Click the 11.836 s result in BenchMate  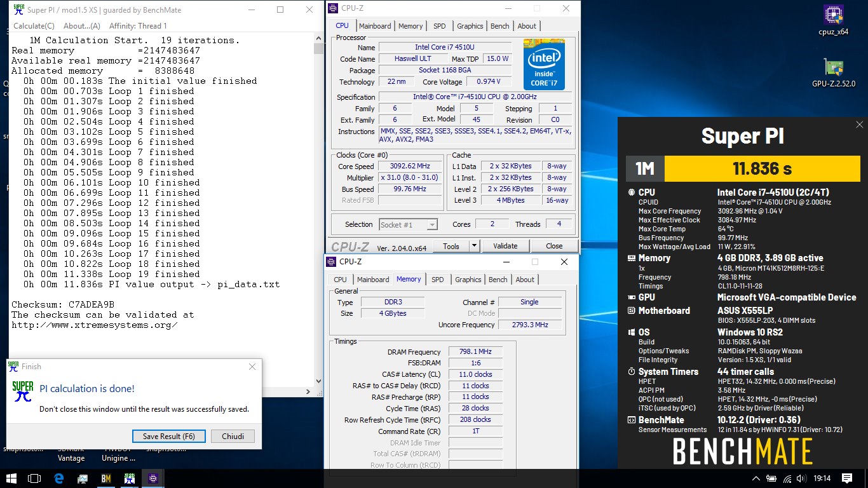click(762, 168)
